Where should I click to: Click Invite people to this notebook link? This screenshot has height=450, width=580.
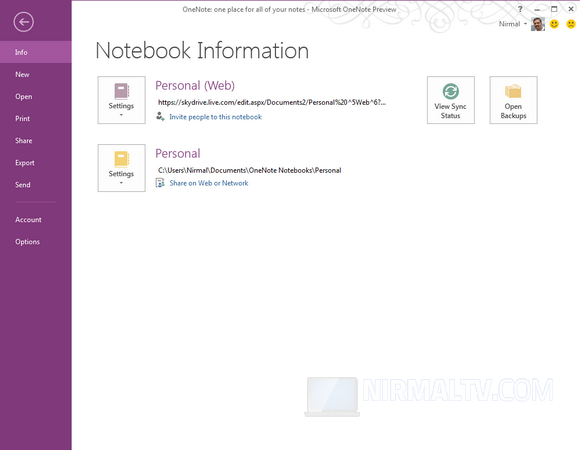(215, 117)
